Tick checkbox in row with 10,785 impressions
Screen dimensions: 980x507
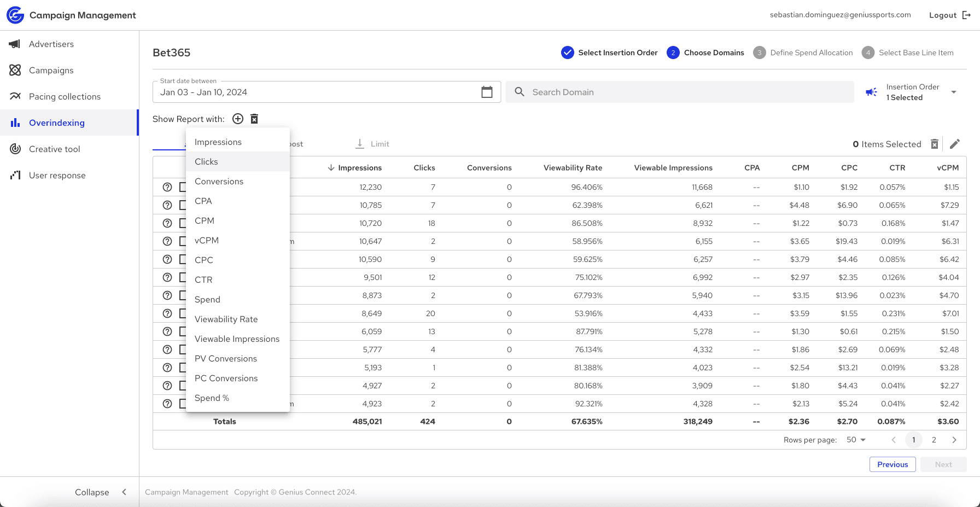click(183, 205)
